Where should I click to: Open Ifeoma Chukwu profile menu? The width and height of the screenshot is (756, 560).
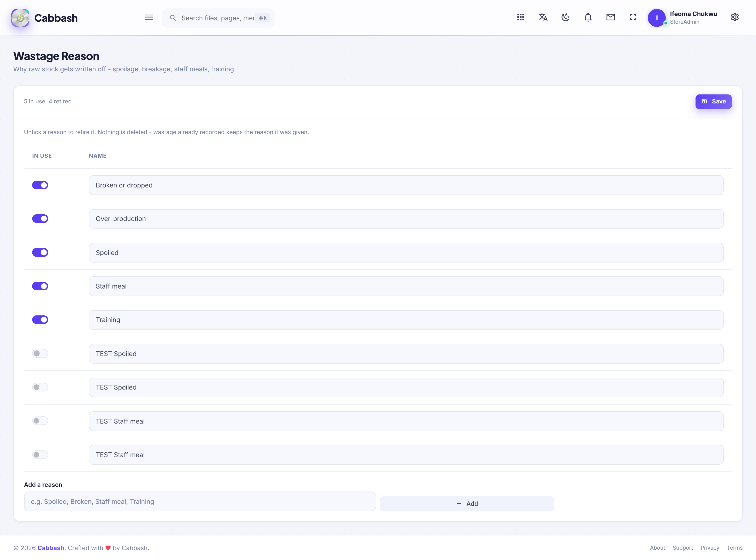(682, 18)
